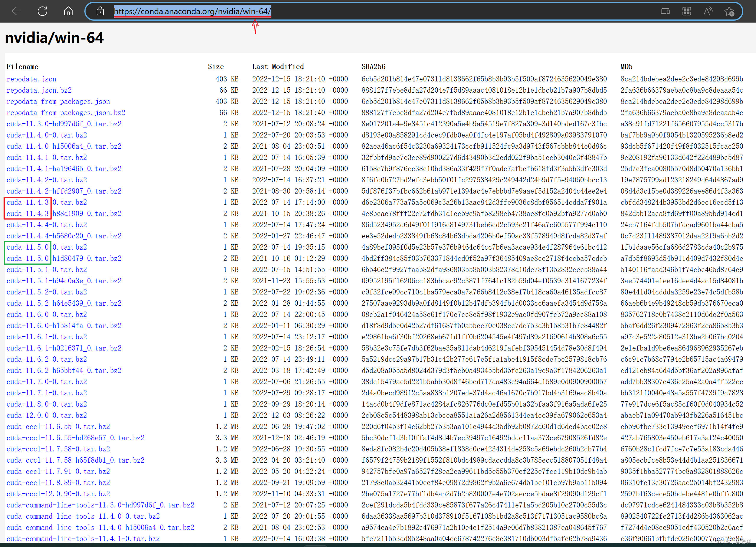
Task: Download cuda-cccl-11.8.89-0.tar.bz2
Action: (58, 483)
